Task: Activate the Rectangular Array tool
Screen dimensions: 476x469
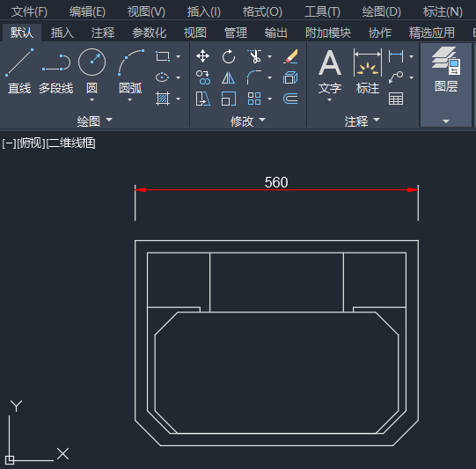Action: click(254, 99)
